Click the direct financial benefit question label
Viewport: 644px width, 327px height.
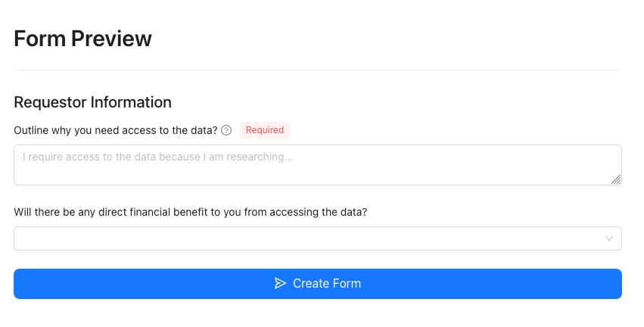191,212
